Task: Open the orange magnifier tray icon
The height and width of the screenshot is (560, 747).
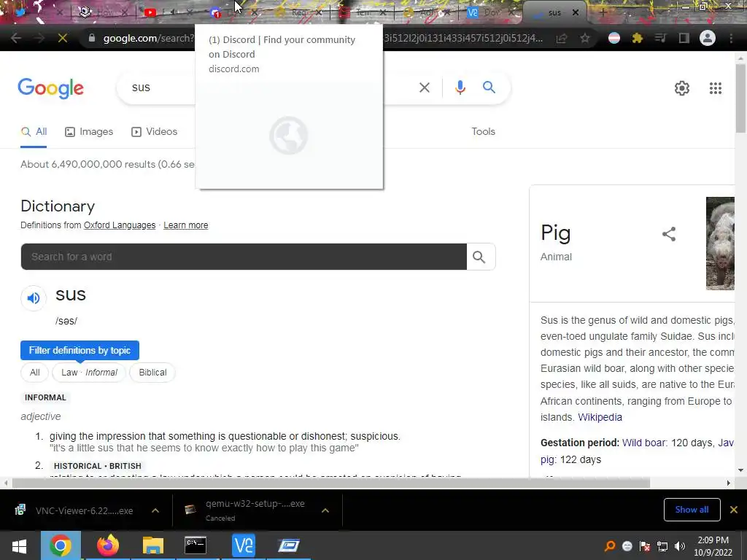Action: pyautogui.click(x=609, y=546)
